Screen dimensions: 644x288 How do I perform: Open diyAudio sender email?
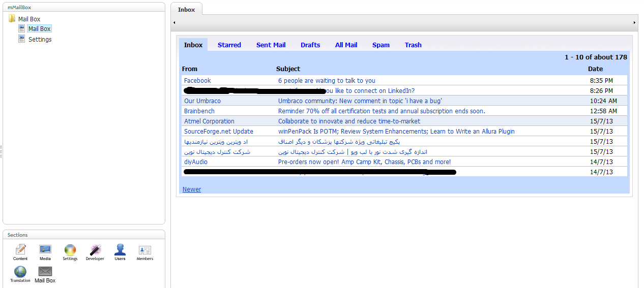click(196, 162)
